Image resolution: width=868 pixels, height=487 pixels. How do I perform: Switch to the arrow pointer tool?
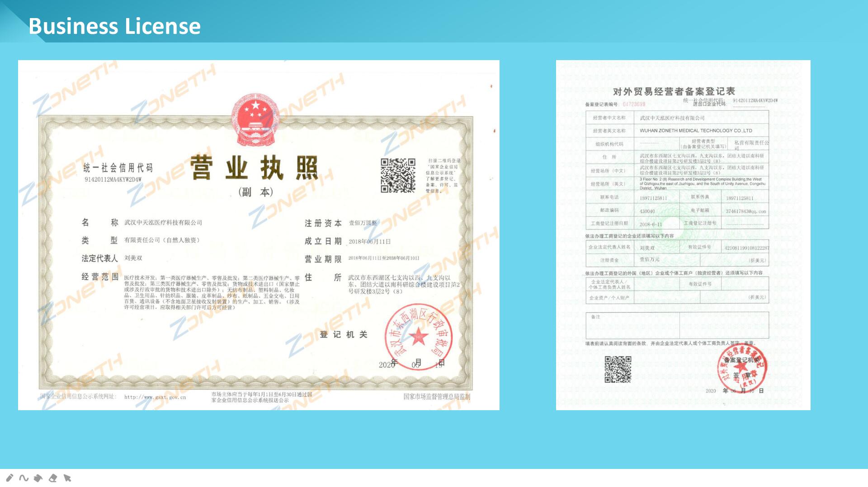click(x=67, y=478)
